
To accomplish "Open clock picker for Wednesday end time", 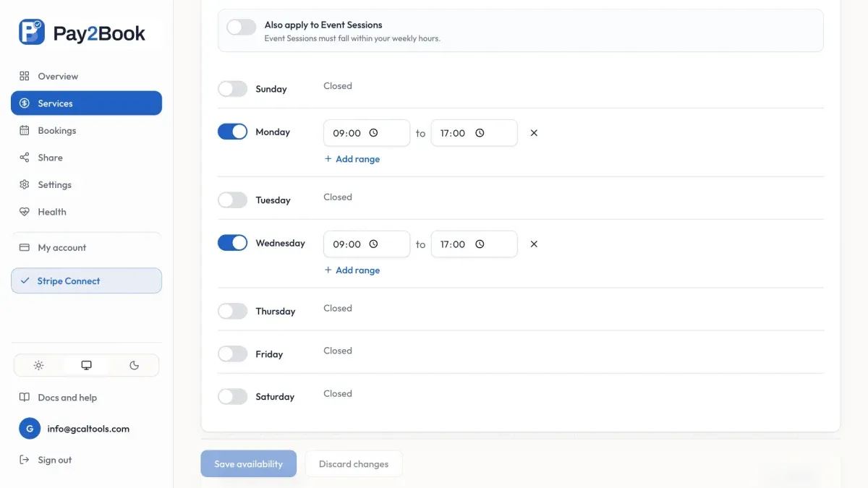I will [x=480, y=244].
